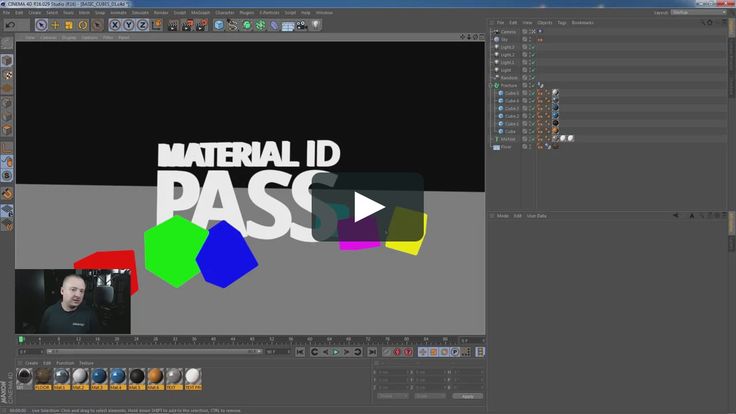The width and height of the screenshot is (736, 414).
Task: Click the floor environment object icon
Action: (x=288, y=25)
